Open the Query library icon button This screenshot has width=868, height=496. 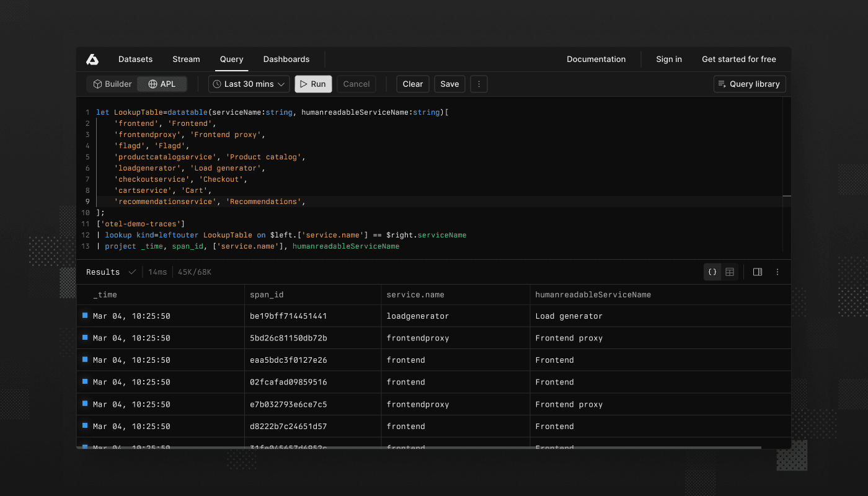(721, 84)
